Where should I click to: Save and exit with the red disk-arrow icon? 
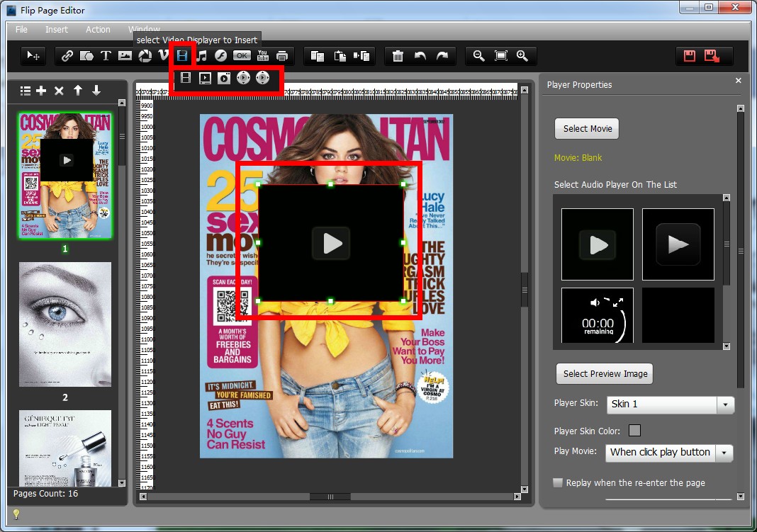pos(712,56)
